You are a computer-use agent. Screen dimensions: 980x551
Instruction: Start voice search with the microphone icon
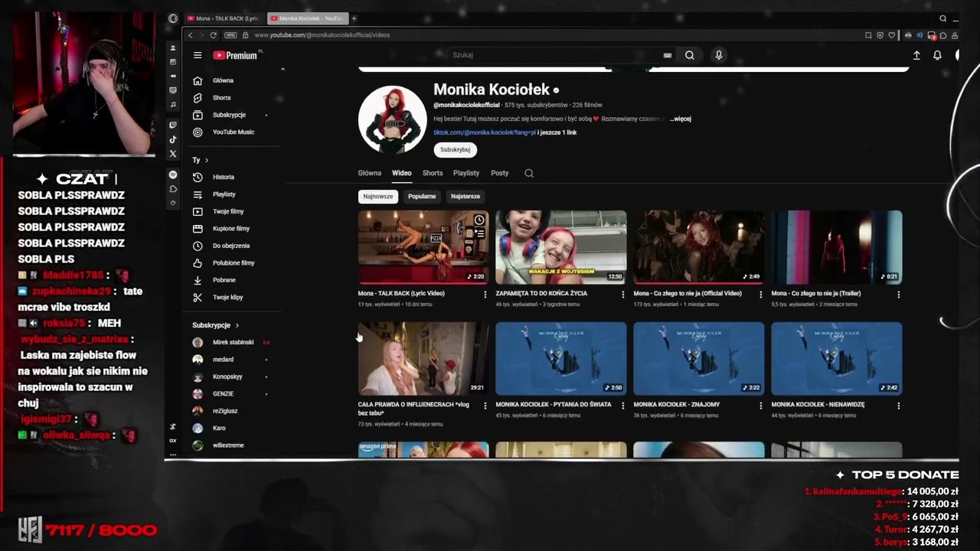[718, 55]
